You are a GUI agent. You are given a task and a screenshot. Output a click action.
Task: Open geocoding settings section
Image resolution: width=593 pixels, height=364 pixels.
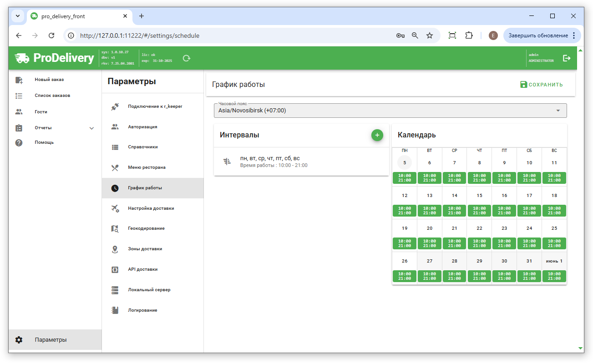(146, 228)
